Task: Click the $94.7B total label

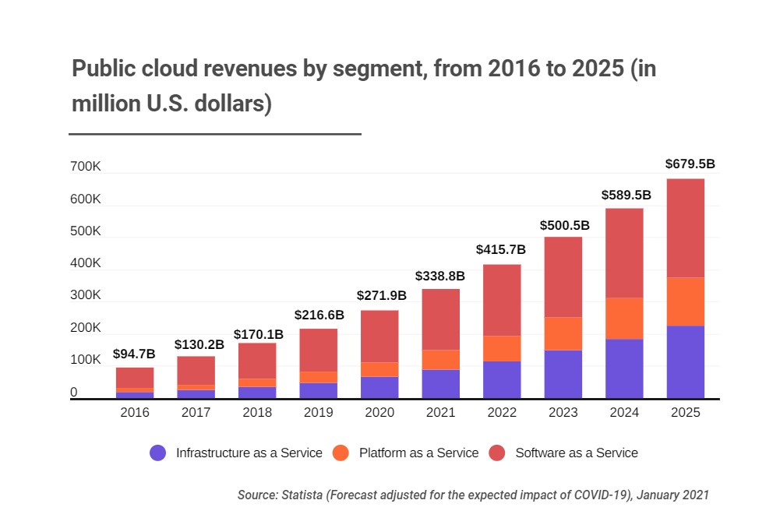Action: point(134,354)
